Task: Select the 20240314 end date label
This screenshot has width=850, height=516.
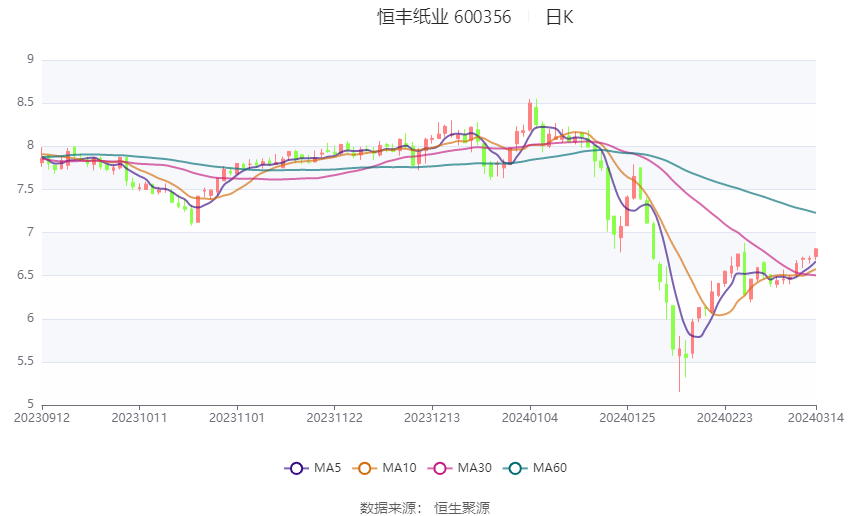Action: point(816,418)
